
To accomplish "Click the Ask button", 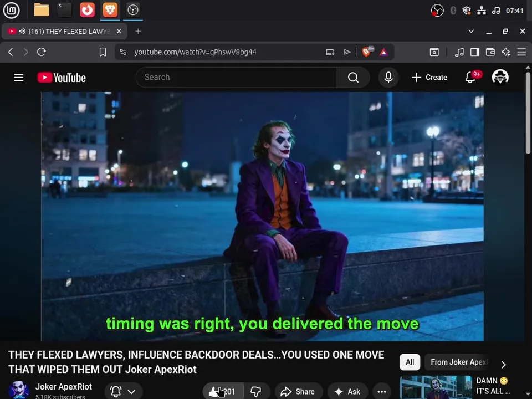I will pos(348,391).
